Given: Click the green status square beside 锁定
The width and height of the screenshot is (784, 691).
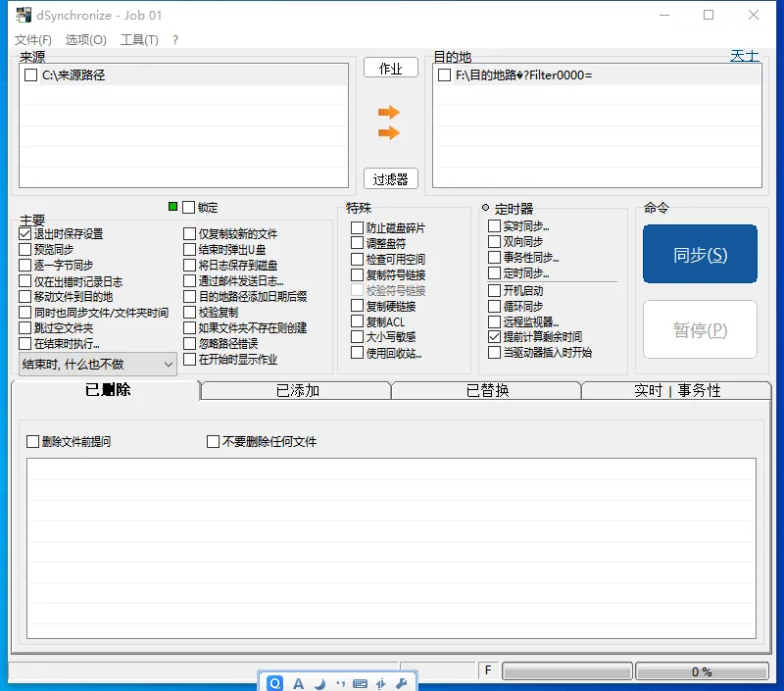Looking at the screenshot, I should (x=173, y=207).
